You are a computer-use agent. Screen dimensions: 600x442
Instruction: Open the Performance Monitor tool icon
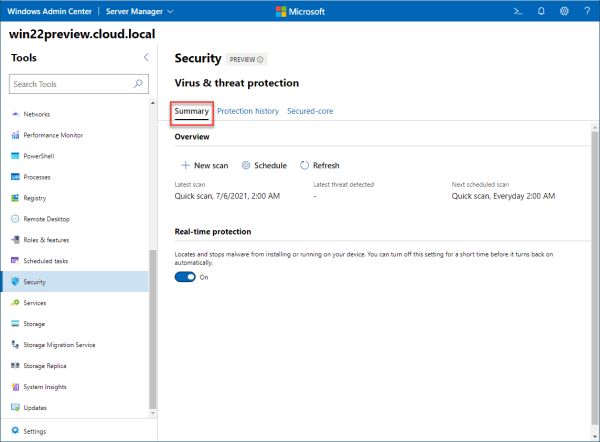click(15, 135)
